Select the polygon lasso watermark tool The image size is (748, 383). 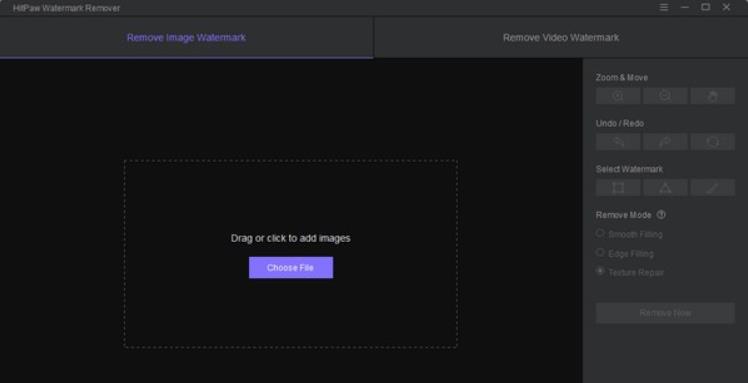point(665,188)
